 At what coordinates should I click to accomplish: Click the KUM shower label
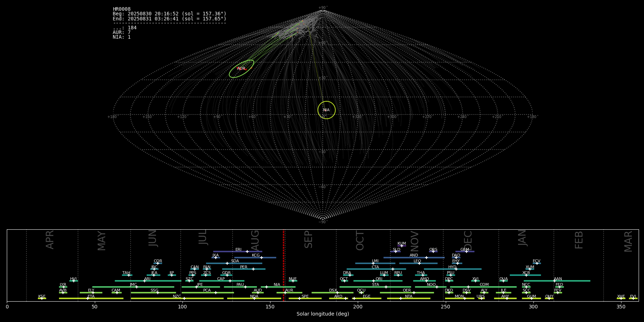pyautogui.click(x=402, y=244)
